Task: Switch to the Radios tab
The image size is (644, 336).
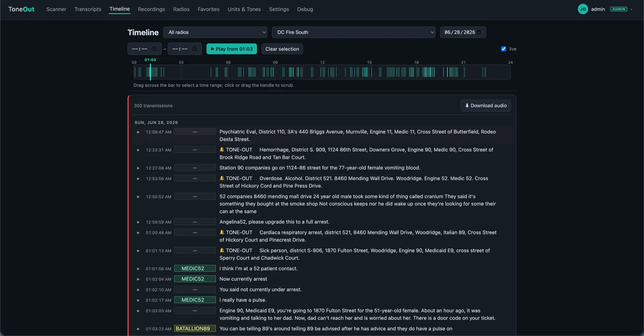Action: click(181, 9)
